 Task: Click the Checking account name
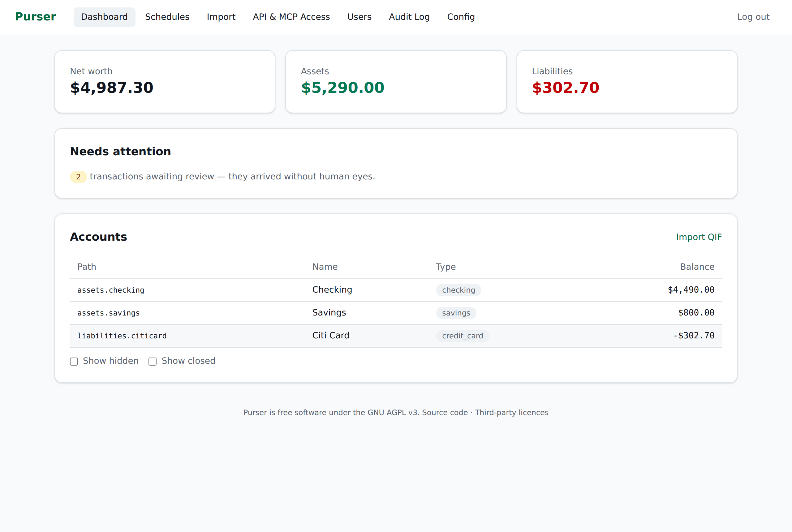tap(332, 290)
